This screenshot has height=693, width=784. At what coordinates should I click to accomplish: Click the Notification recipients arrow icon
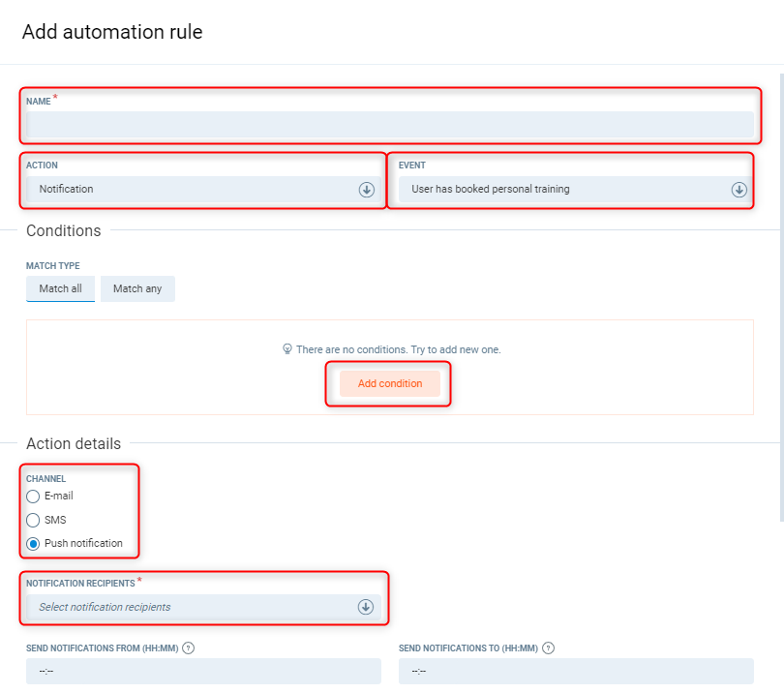(x=366, y=607)
